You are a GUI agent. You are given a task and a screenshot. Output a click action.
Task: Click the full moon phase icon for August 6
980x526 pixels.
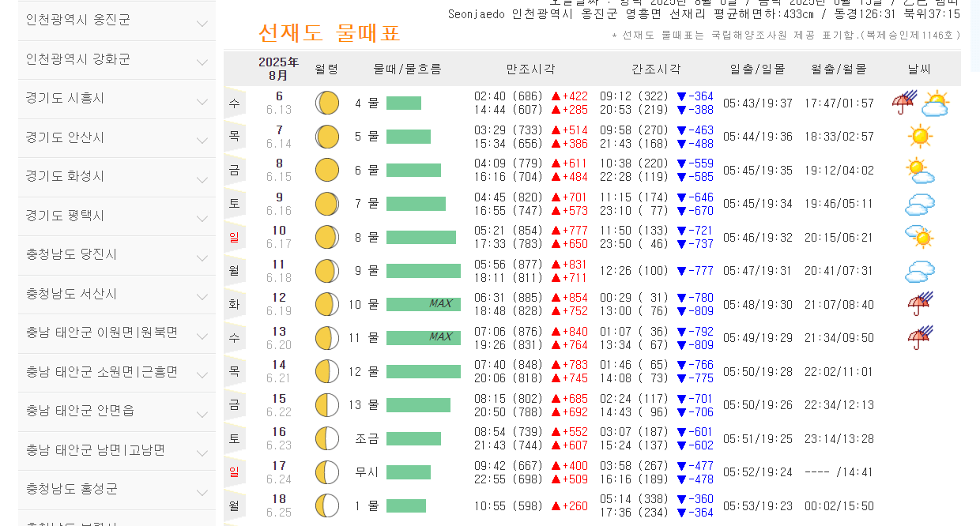click(x=326, y=102)
